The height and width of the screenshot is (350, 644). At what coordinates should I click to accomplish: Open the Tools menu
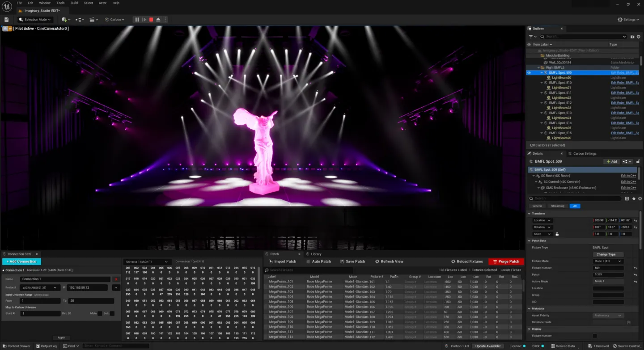60,3
